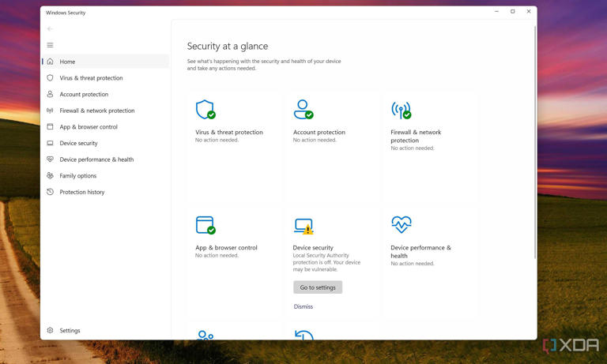Click the vertical scrollbar on the right

(535, 142)
